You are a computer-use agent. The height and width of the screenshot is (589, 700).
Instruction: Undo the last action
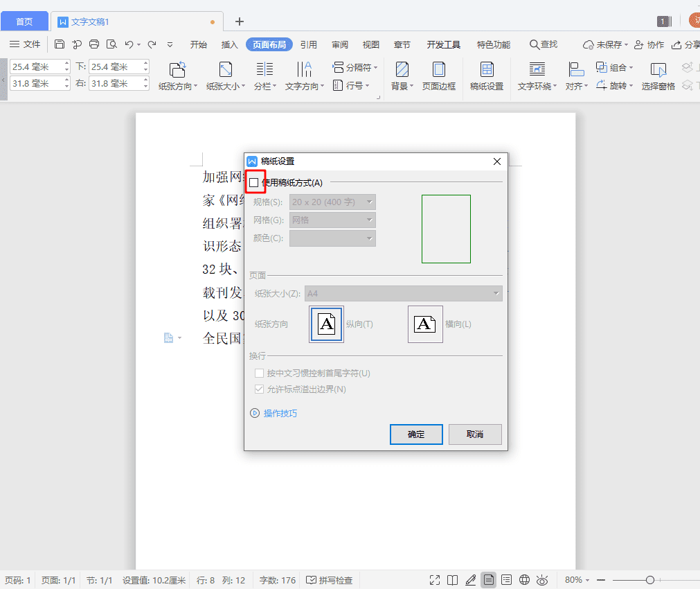(129, 44)
